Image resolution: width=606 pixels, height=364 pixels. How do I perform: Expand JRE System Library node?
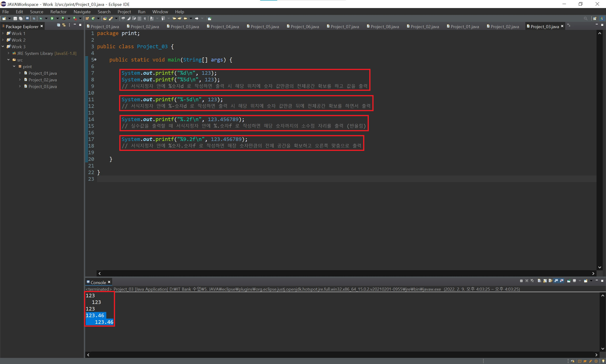point(8,53)
